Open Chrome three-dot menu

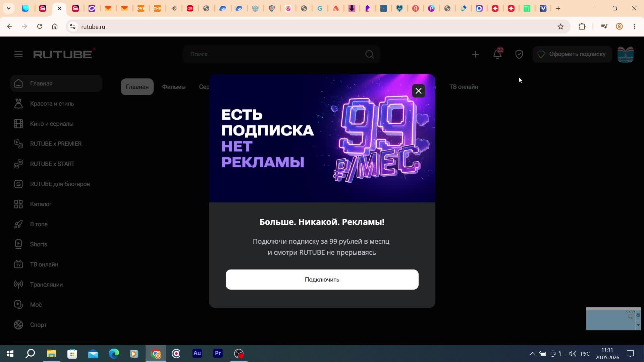(x=634, y=26)
